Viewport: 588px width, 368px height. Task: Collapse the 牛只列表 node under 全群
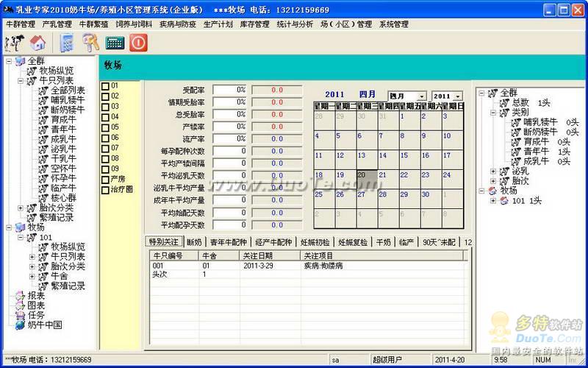21,81
